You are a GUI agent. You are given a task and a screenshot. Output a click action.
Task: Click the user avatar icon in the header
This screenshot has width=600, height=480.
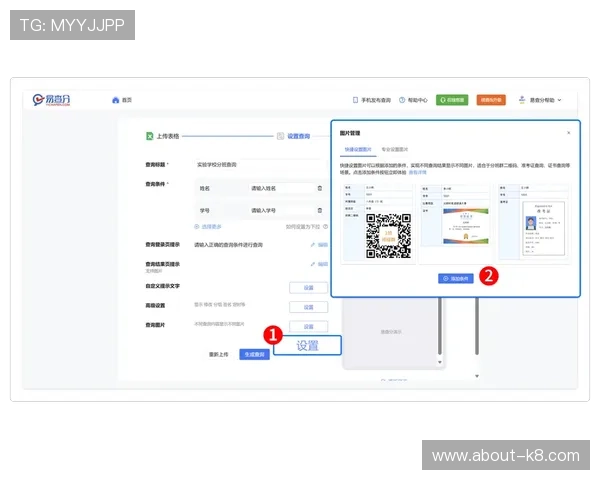522,100
